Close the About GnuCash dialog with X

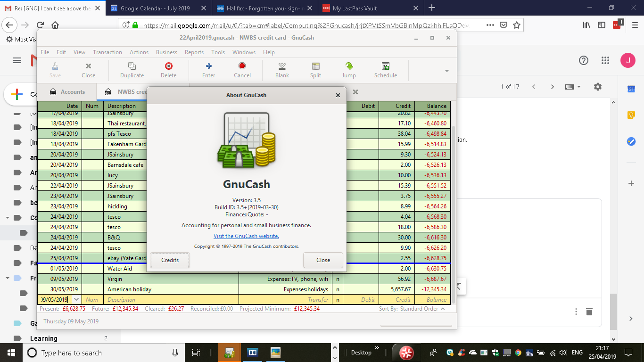(338, 95)
